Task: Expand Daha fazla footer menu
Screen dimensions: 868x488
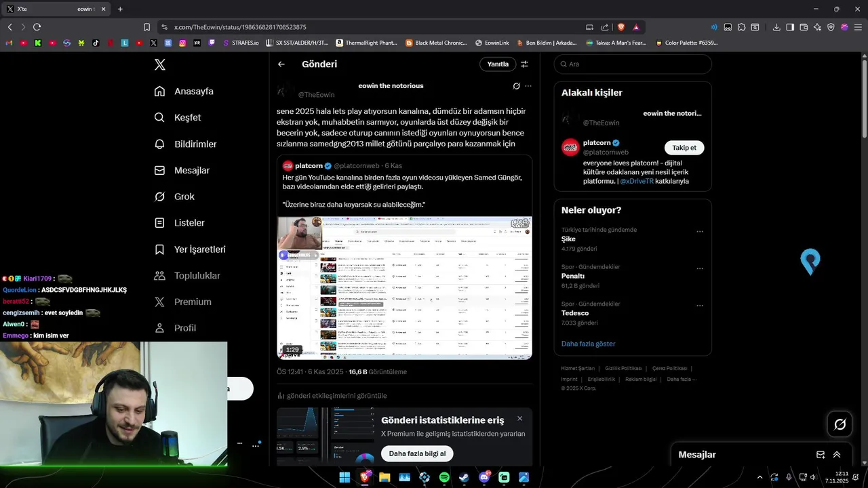Action: 681,379
